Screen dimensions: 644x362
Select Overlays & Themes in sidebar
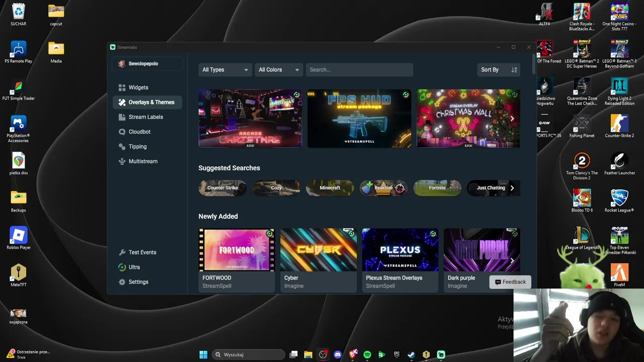point(147,102)
